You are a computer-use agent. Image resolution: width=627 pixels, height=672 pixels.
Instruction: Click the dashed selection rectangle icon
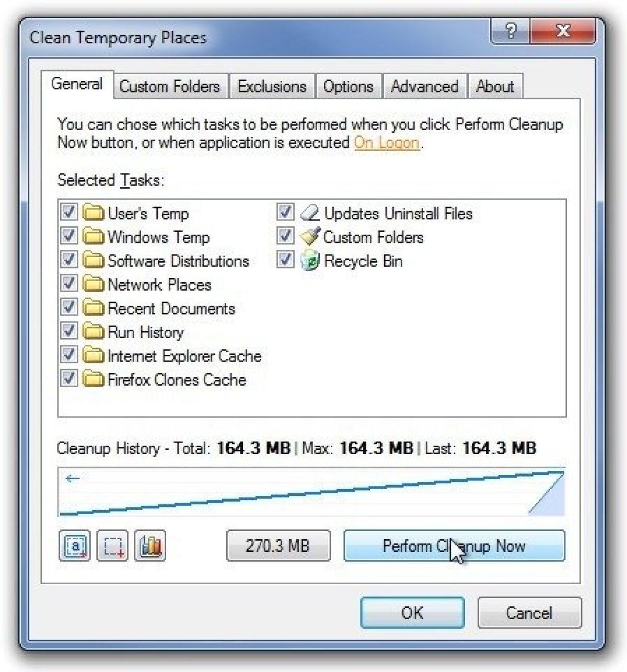coord(112,546)
